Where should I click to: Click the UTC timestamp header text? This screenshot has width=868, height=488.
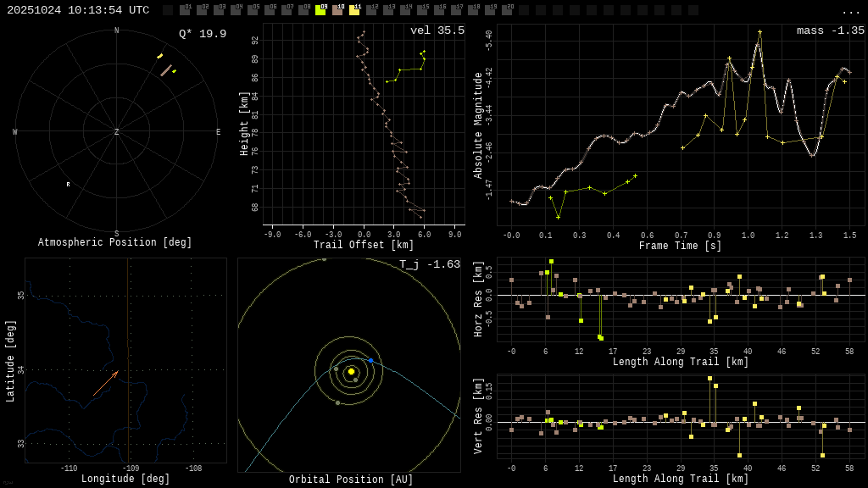tap(78, 10)
